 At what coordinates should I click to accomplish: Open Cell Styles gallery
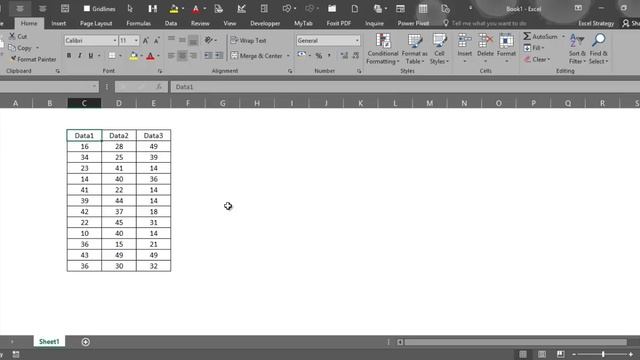pyautogui.click(x=439, y=49)
